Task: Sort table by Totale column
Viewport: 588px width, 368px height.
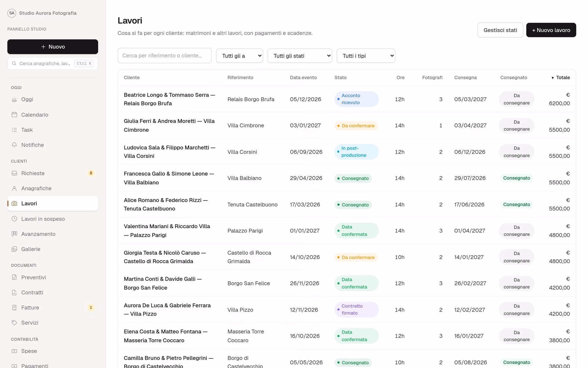Action: (561, 77)
